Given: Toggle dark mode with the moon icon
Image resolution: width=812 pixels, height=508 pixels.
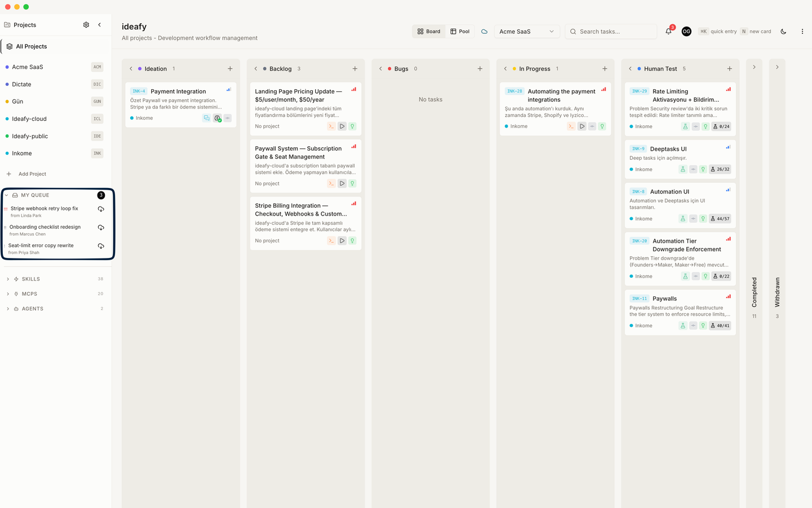Looking at the screenshot, I should (x=783, y=32).
